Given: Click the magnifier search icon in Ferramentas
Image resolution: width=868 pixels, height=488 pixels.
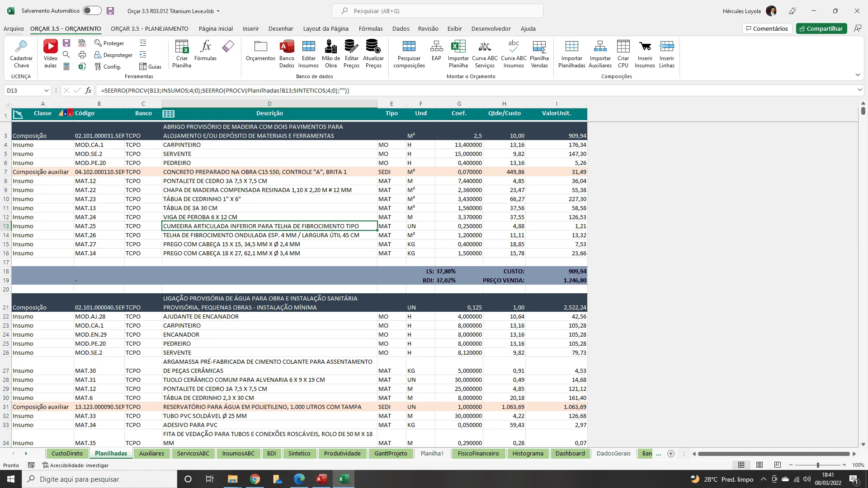Looking at the screenshot, I should click(66, 55).
